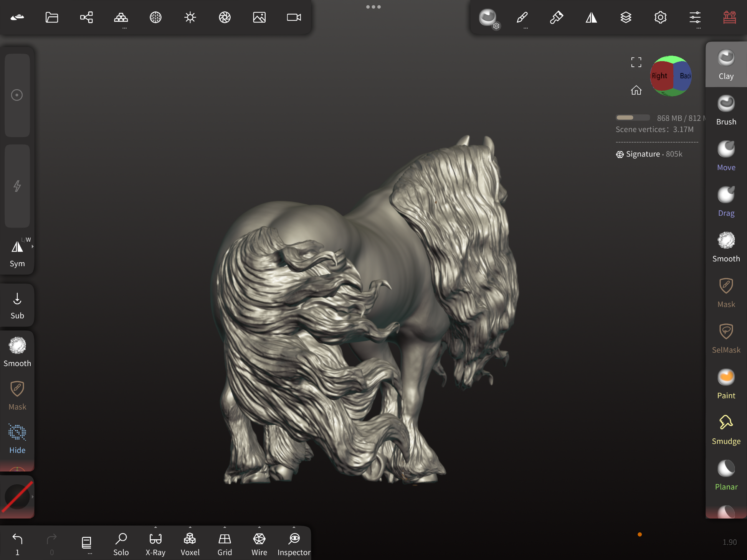
Task: Open the post process aperture icon
Action: pyautogui.click(x=225, y=18)
